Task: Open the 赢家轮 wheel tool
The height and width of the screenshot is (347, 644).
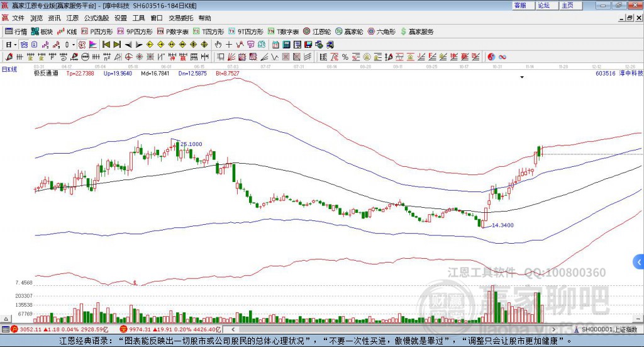Action: [349, 31]
